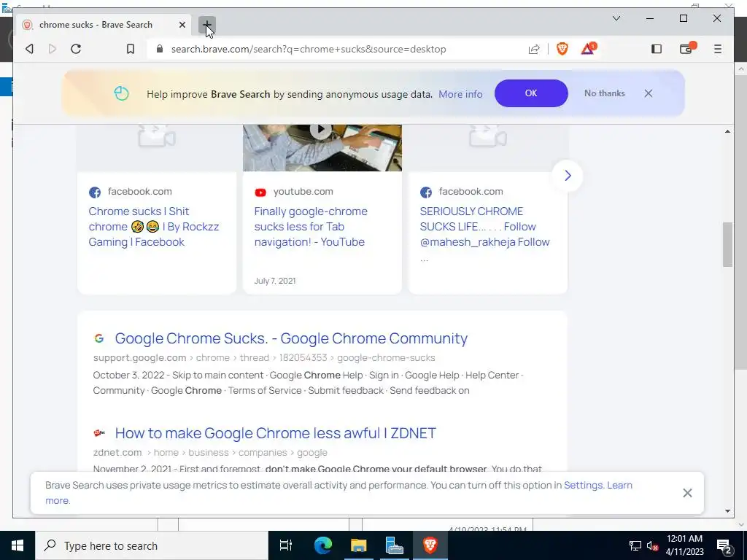Image resolution: width=747 pixels, height=560 pixels.
Task: Click zdnet.com breadcrumb path
Action: (210, 452)
